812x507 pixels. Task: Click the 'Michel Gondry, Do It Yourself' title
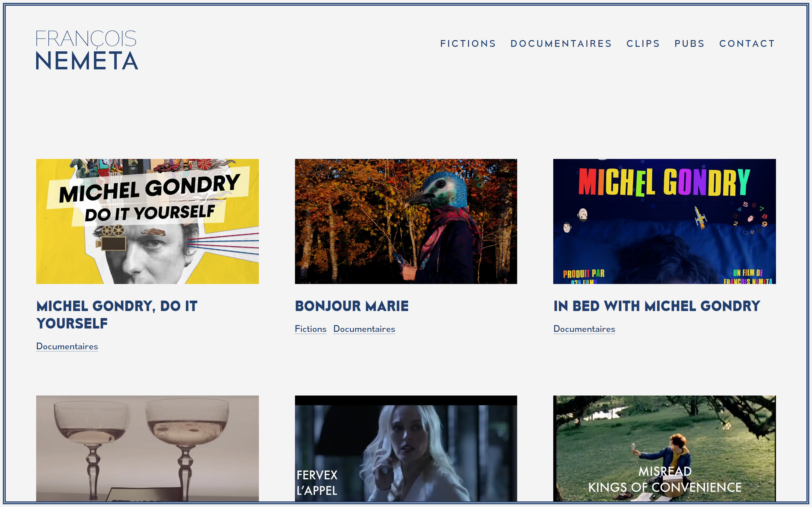(x=117, y=314)
